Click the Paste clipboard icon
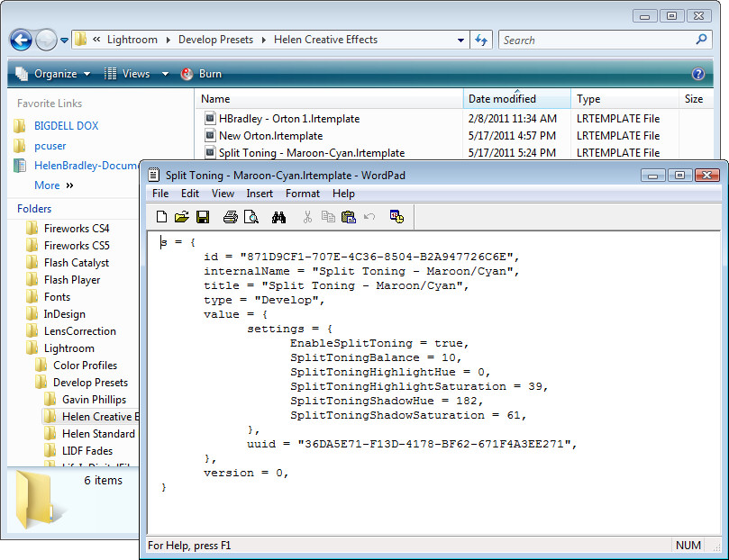 (349, 216)
